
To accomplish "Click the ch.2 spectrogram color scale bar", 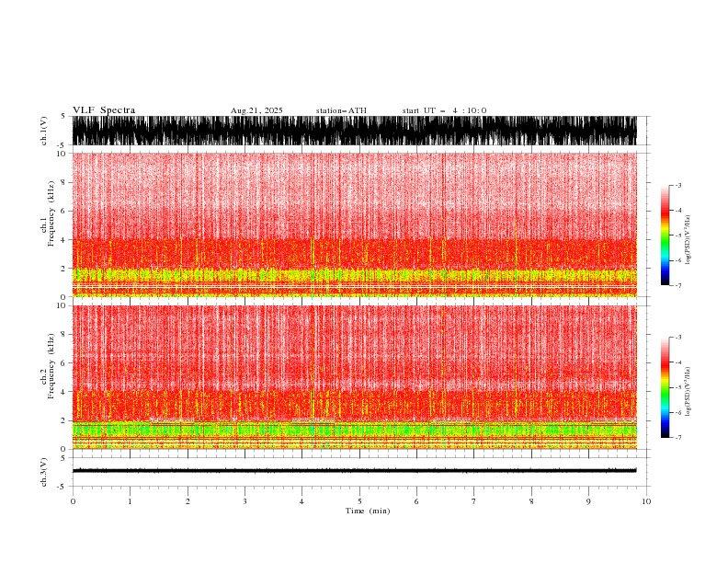I will point(665,387).
